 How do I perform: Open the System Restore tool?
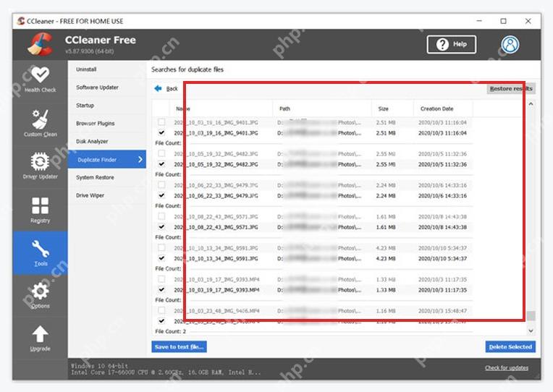pos(107,177)
